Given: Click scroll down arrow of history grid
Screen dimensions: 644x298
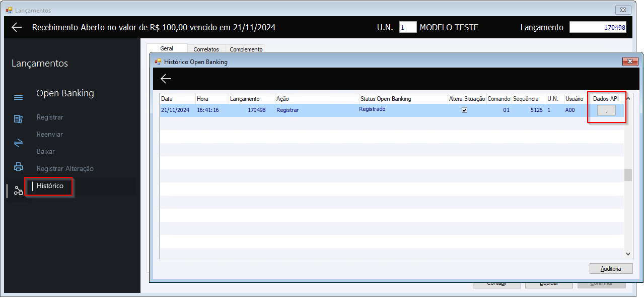Looking at the screenshot, I should coord(628,255).
